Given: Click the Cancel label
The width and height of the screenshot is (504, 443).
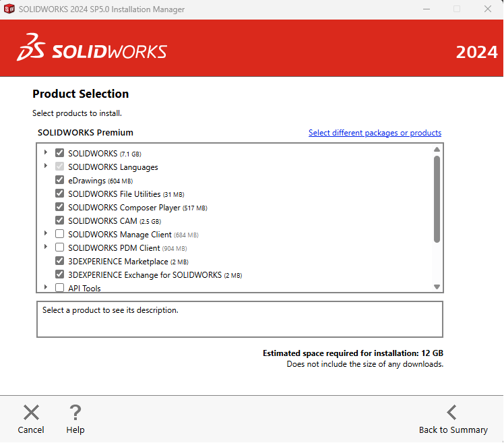Looking at the screenshot, I should [x=31, y=430].
